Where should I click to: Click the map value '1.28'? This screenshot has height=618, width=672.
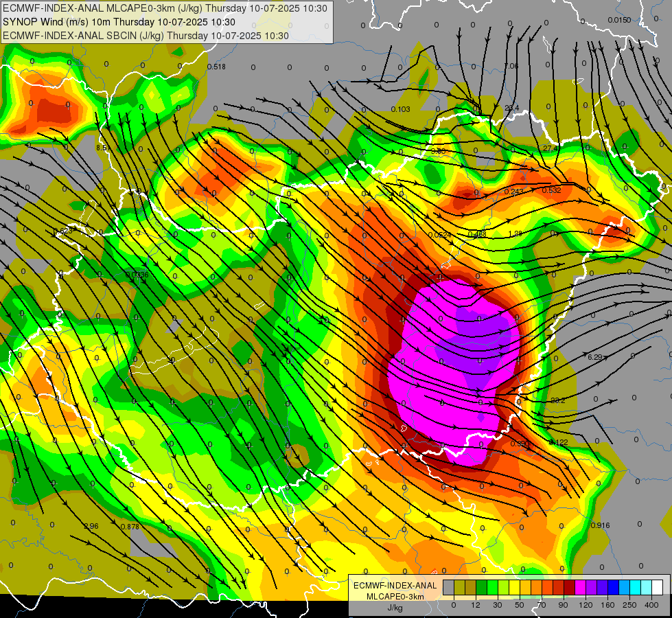pos(515,233)
